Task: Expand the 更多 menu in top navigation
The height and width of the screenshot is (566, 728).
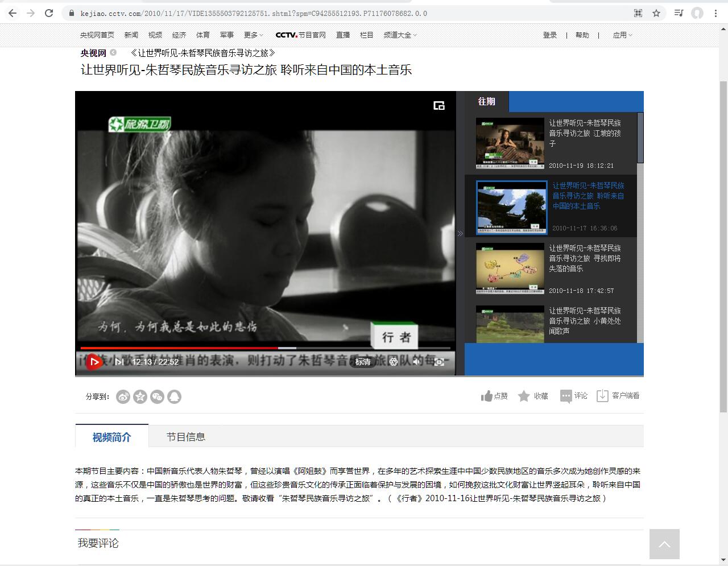Action: 253,35
